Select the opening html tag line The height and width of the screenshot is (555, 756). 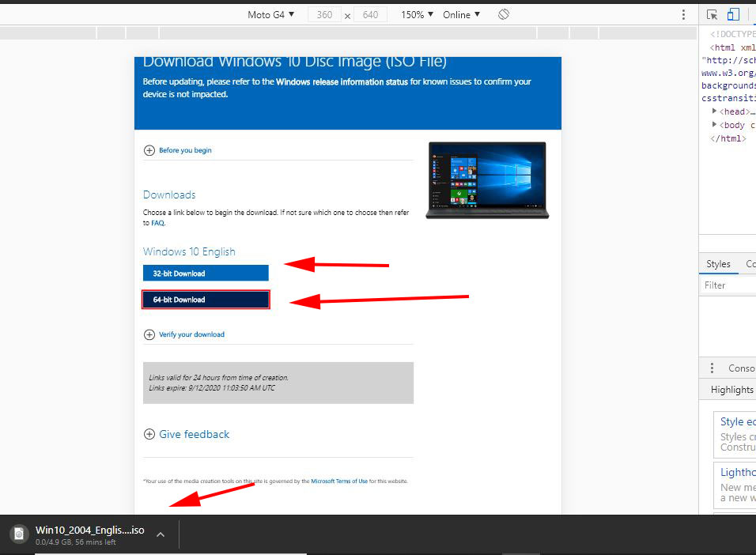pos(733,47)
